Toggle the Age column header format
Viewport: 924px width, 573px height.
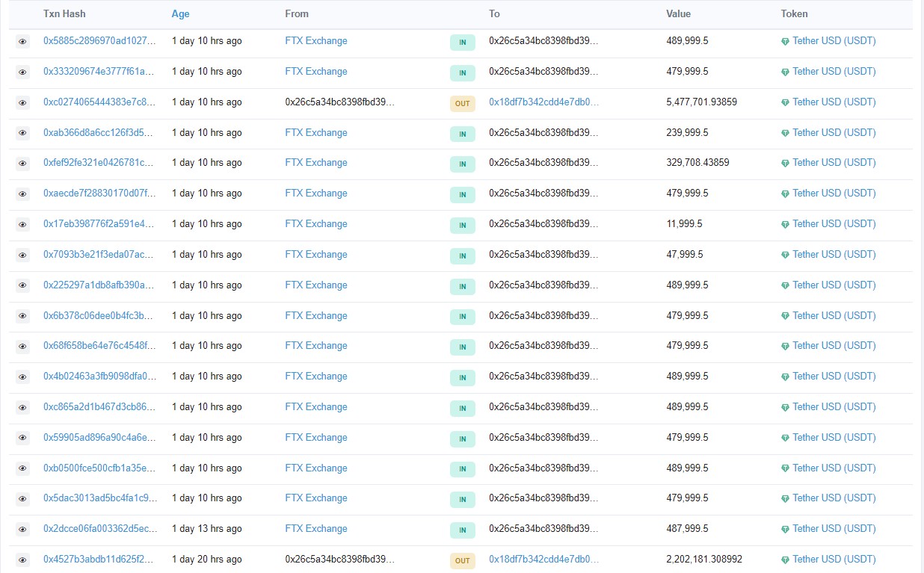click(x=180, y=13)
